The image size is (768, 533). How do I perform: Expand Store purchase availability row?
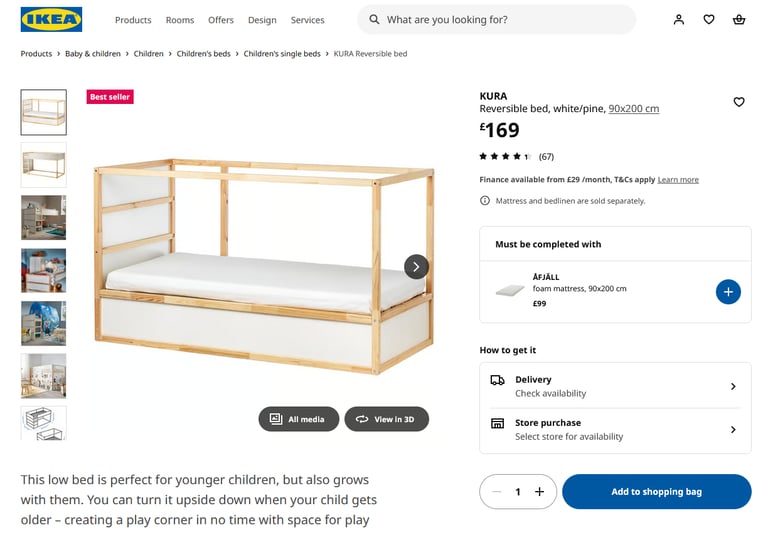[615, 429]
